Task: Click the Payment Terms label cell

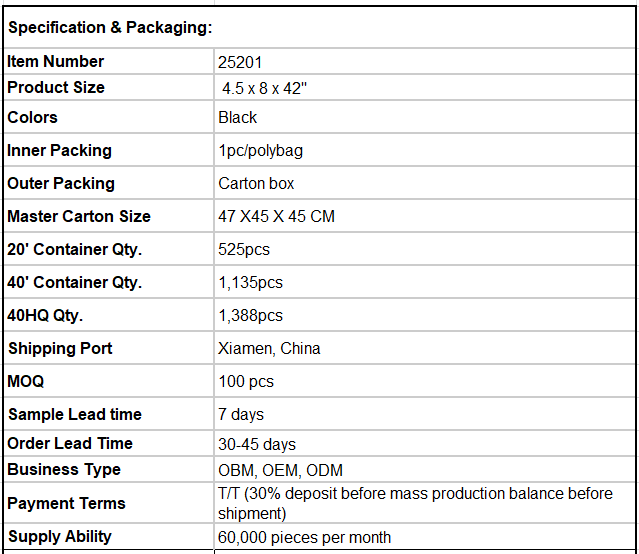Action: tap(109, 503)
